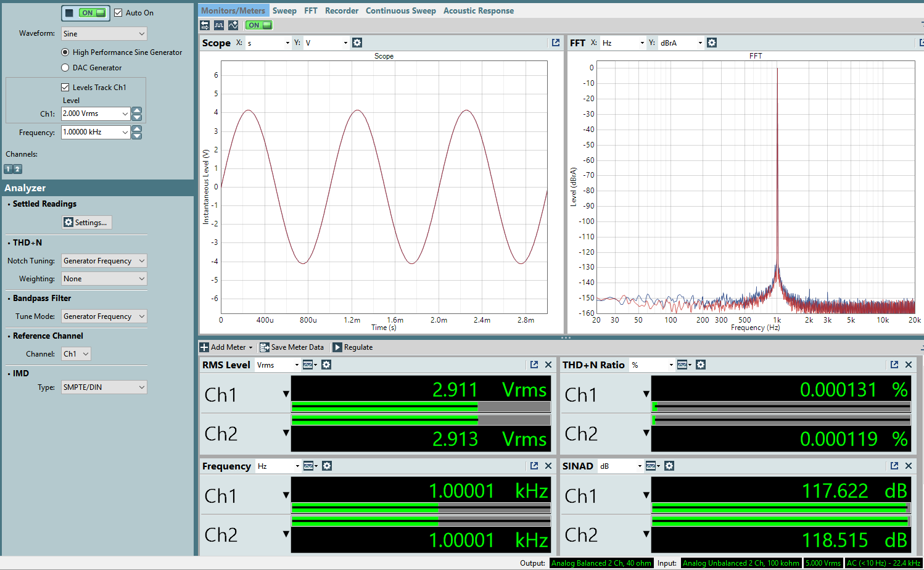Click the Regulate button
This screenshot has width=924, height=570.
353,347
